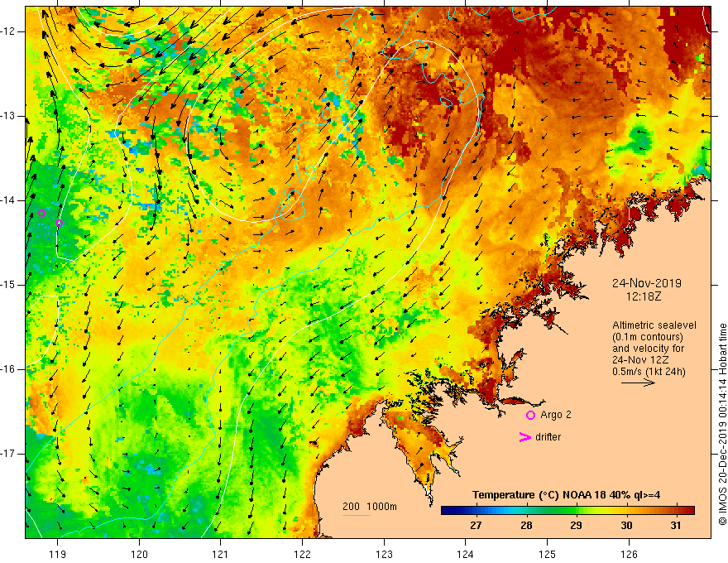The image size is (728, 563).
Task: Click the temperature color bar at 31°C
Action: [677, 511]
